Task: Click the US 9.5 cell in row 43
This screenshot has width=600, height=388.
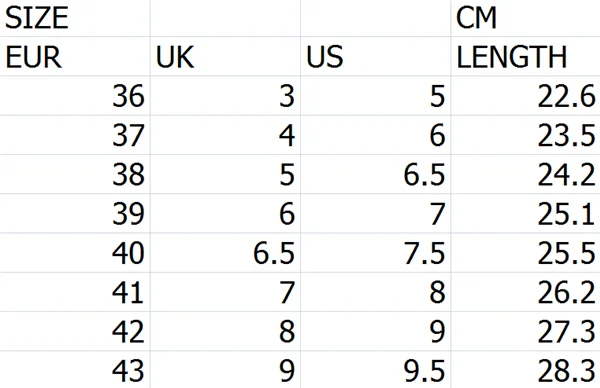Action: (x=376, y=370)
